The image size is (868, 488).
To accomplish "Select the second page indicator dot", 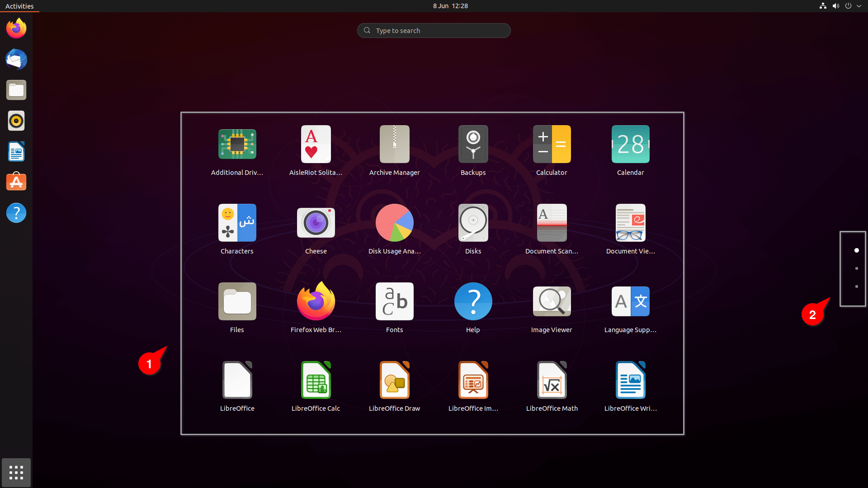I will (856, 268).
